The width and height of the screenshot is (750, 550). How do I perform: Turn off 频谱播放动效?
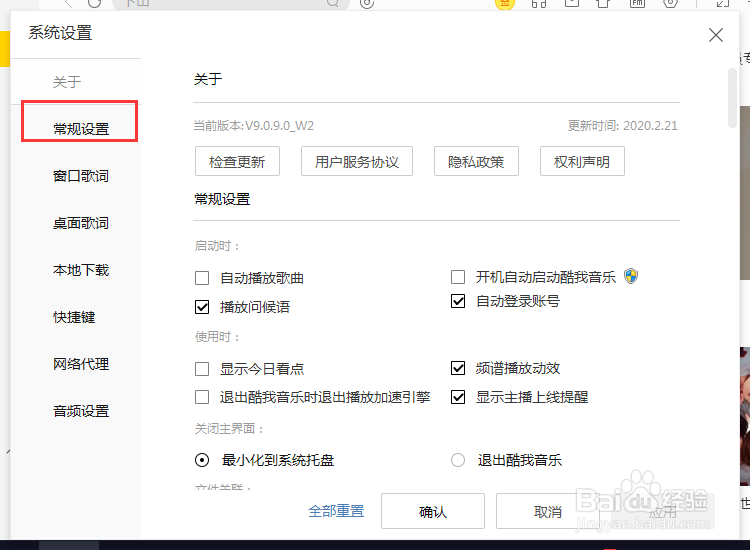point(458,368)
